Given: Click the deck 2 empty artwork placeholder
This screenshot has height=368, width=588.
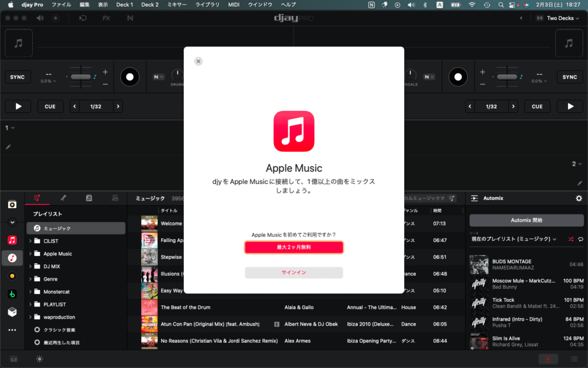Looking at the screenshot, I should click(x=569, y=43).
